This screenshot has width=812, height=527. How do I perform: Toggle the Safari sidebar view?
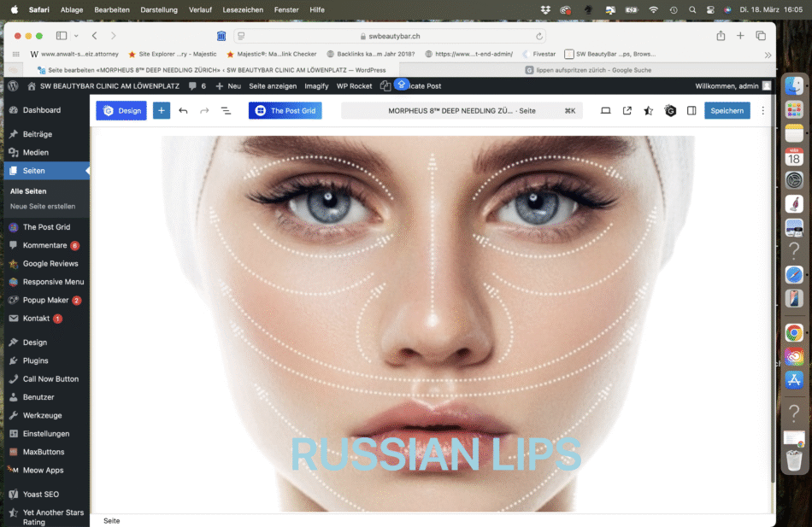click(x=61, y=36)
